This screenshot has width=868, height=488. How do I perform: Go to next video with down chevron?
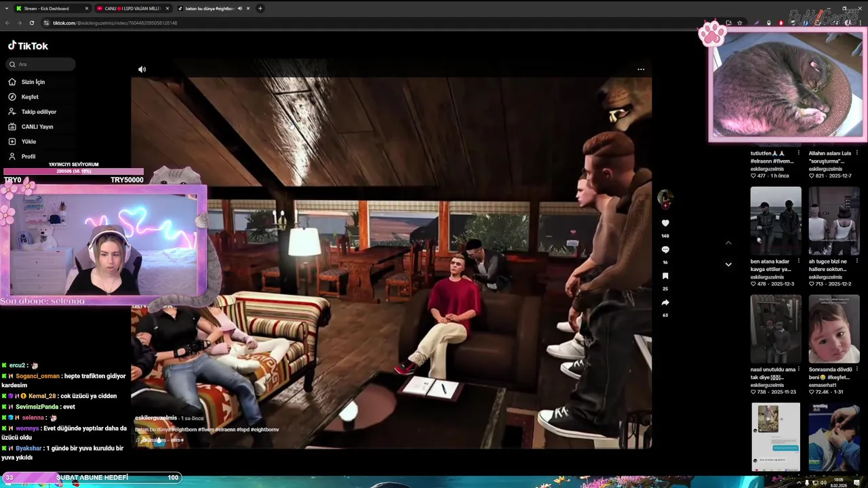click(728, 264)
